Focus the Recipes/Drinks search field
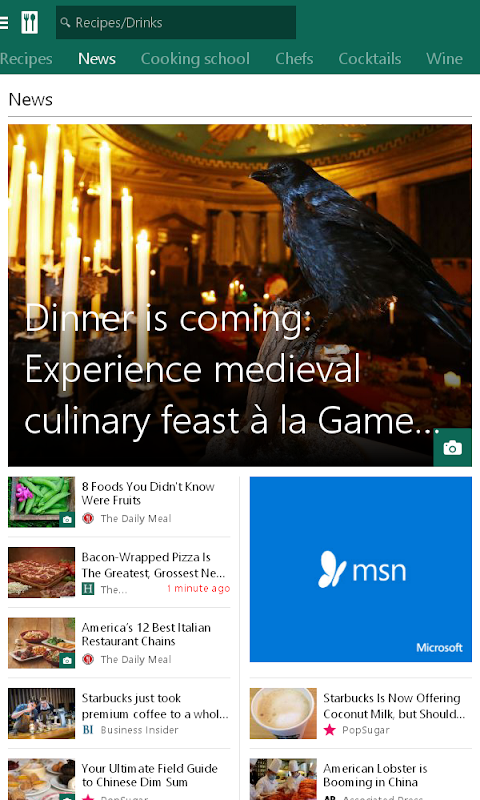This screenshot has width=480, height=800. click(x=176, y=22)
